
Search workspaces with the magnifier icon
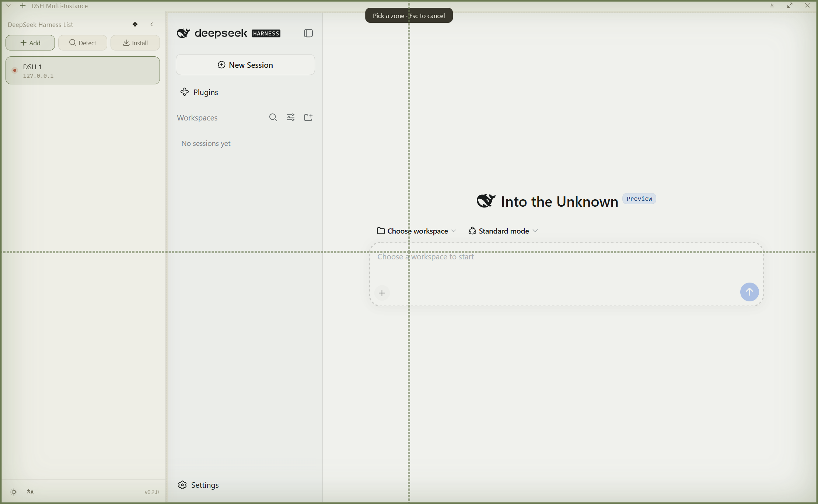tap(273, 118)
